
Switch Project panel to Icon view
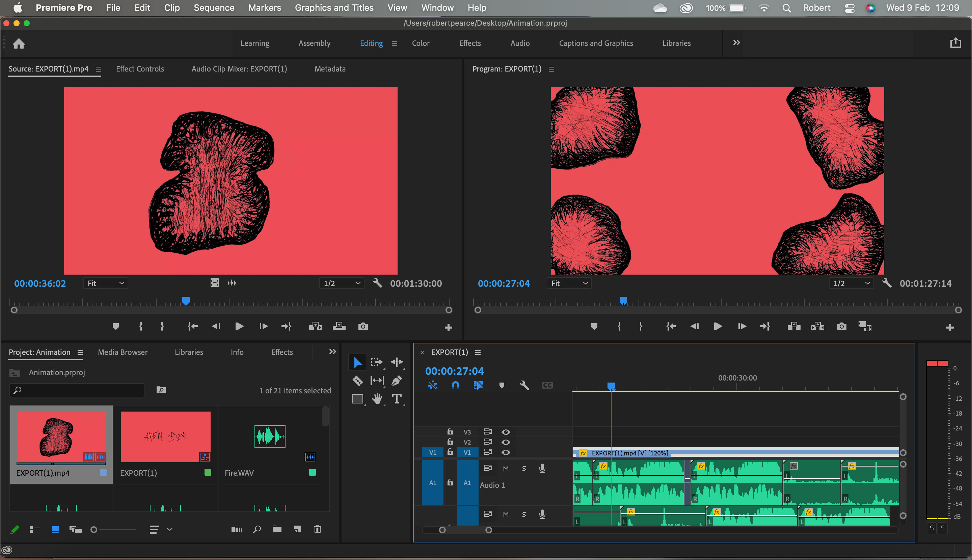[55, 530]
